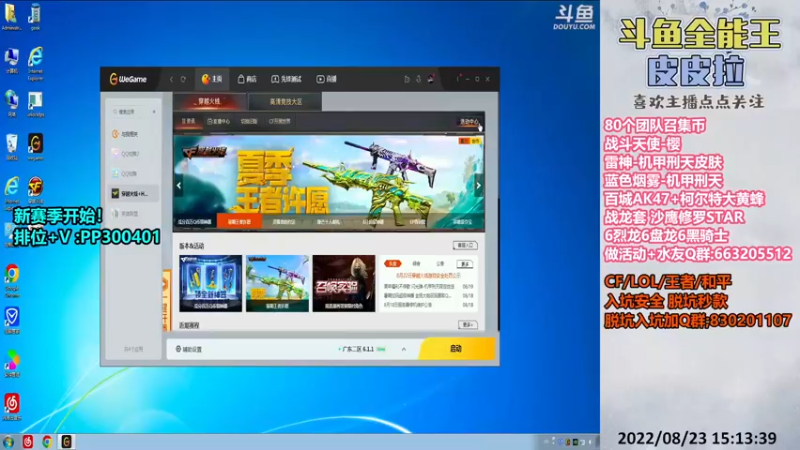The height and width of the screenshot is (450, 800).
Task: Open the 直播中心 sub-tab
Action: click(x=219, y=121)
